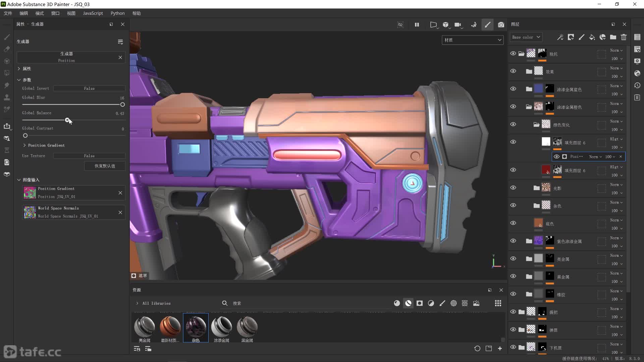
Task: Switch assets to grid view icon
Action: (498, 303)
